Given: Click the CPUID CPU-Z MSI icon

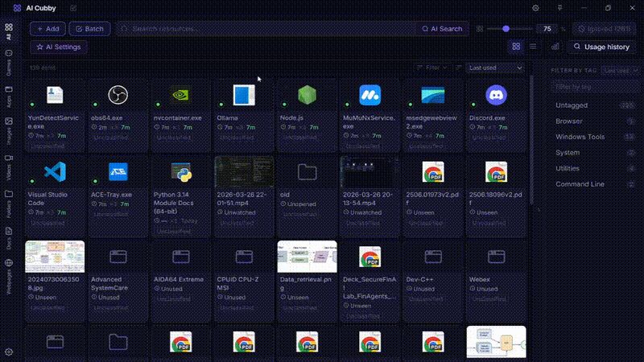Looking at the screenshot, I should (x=244, y=257).
